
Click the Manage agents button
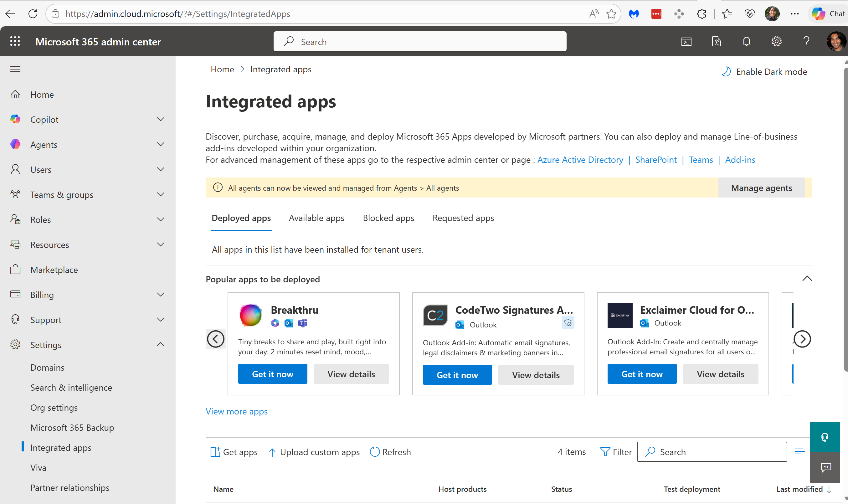(x=761, y=188)
